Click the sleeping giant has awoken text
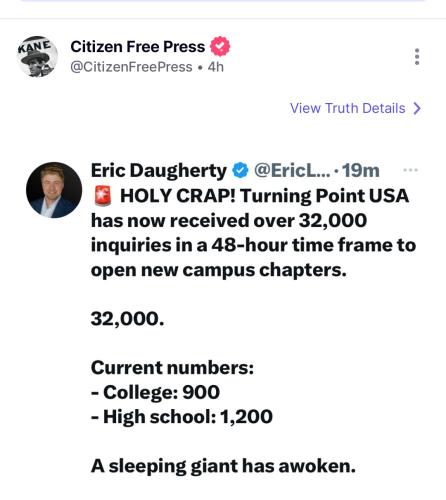The height and width of the screenshot is (500, 446). (x=232, y=466)
